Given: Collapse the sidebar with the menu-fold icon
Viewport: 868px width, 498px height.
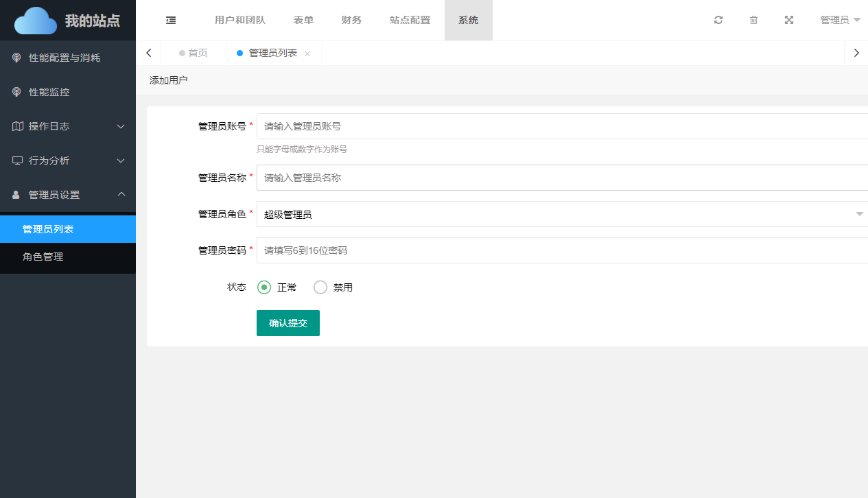Looking at the screenshot, I should pos(171,21).
